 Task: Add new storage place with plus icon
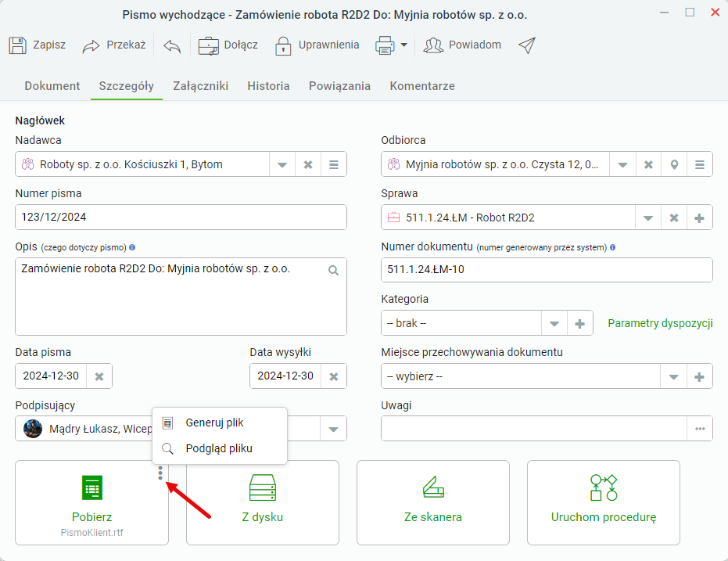(x=700, y=376)
